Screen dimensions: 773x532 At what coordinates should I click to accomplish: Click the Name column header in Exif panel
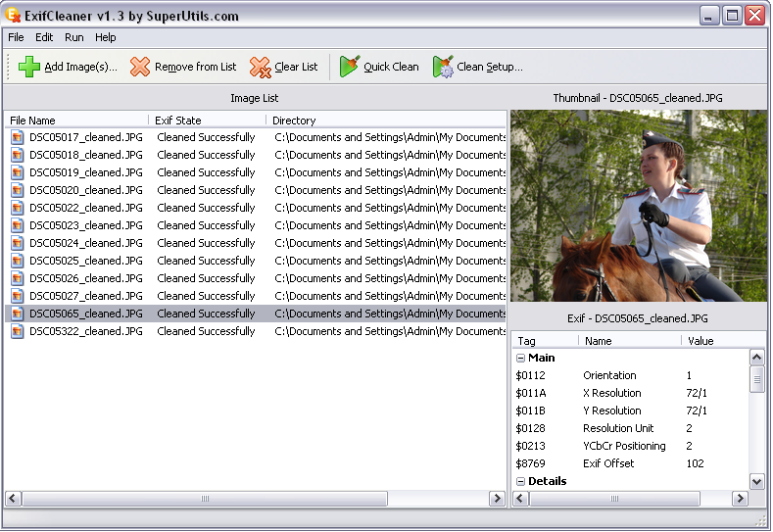630,341
